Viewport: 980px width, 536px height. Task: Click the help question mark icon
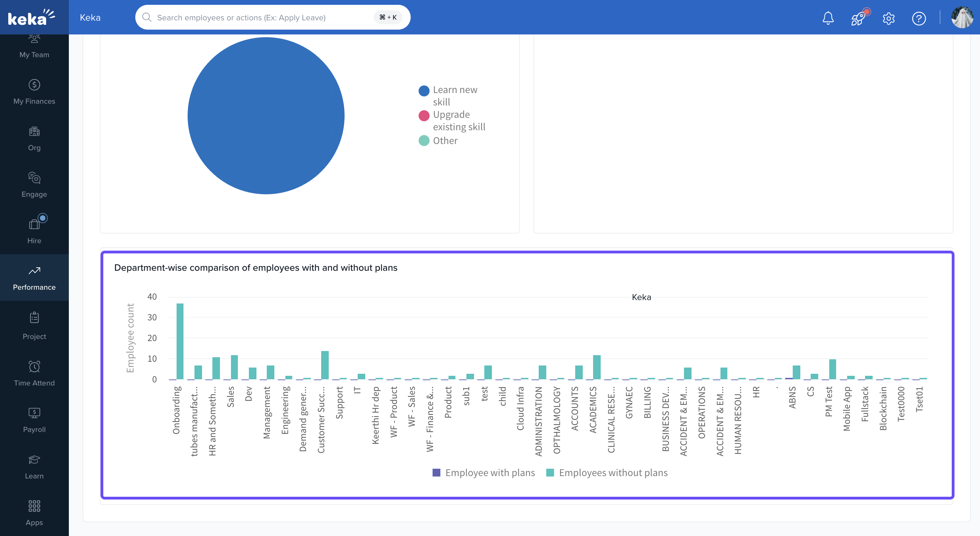(x=918, y=18)
